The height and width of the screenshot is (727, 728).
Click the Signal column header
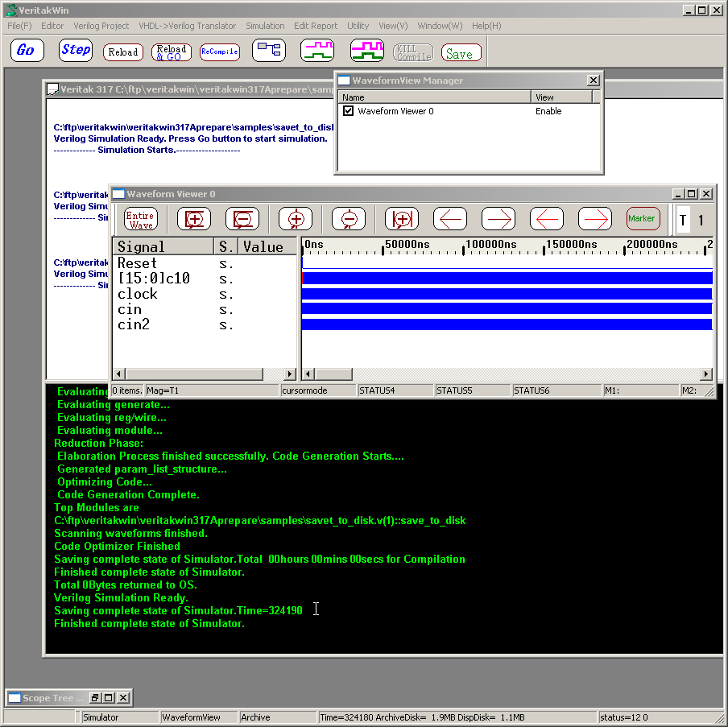tap(163, 246)
